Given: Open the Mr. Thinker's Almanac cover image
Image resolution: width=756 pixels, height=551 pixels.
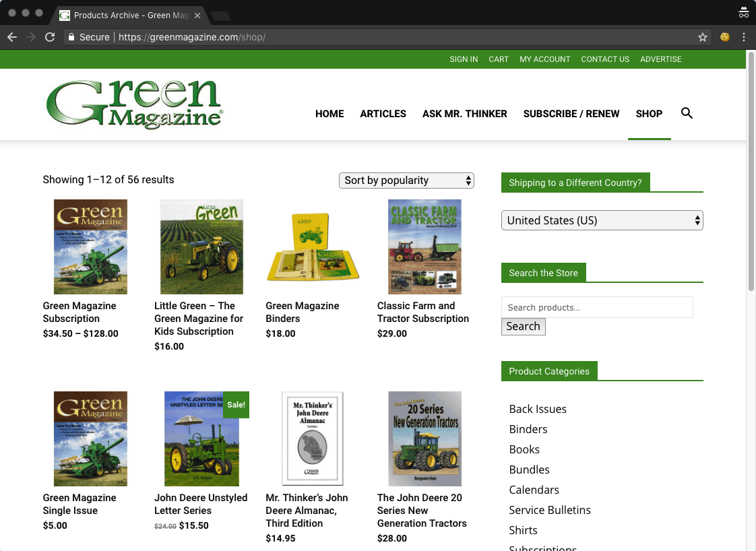Looking at the screenshot, I should (x=313, y=439).
